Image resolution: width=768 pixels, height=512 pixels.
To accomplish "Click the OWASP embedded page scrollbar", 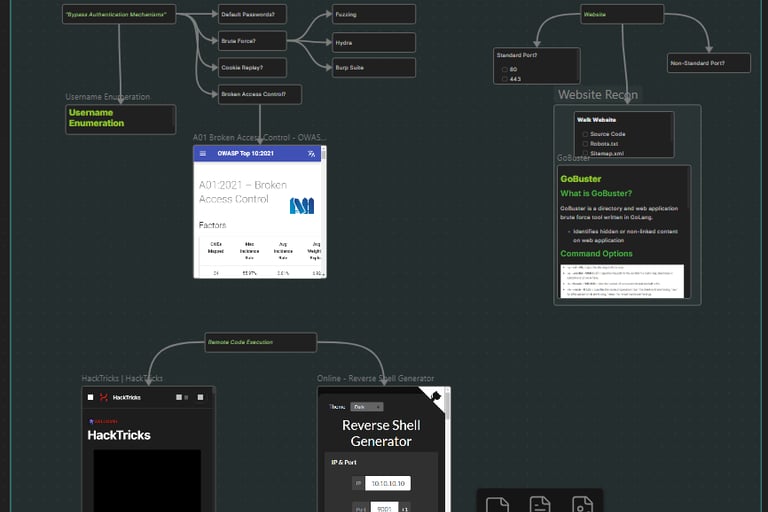I will [x=324, y=157].
